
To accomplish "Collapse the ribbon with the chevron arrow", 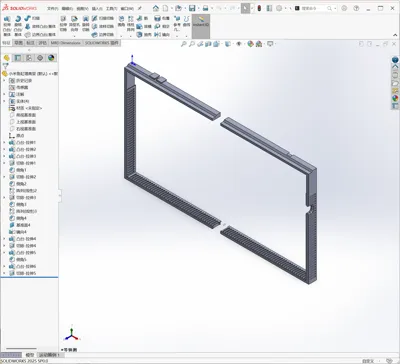I will (x=395, y=35).
